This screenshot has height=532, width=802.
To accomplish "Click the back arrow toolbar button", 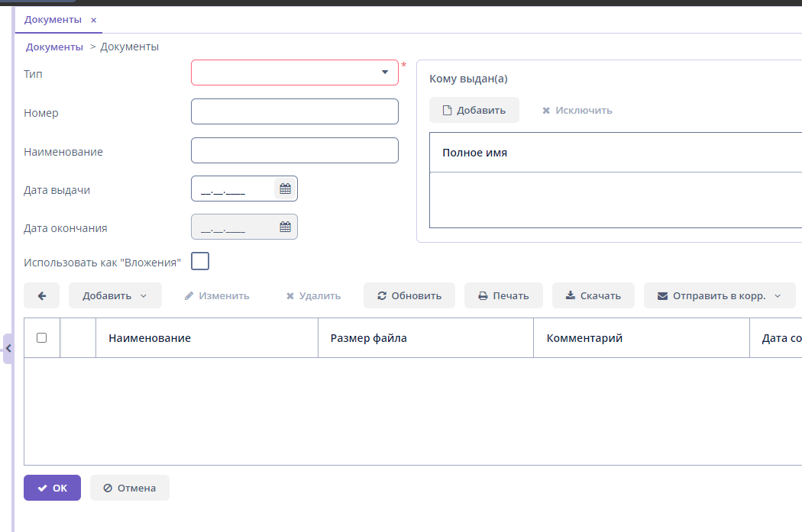I will tap(42, 295).
